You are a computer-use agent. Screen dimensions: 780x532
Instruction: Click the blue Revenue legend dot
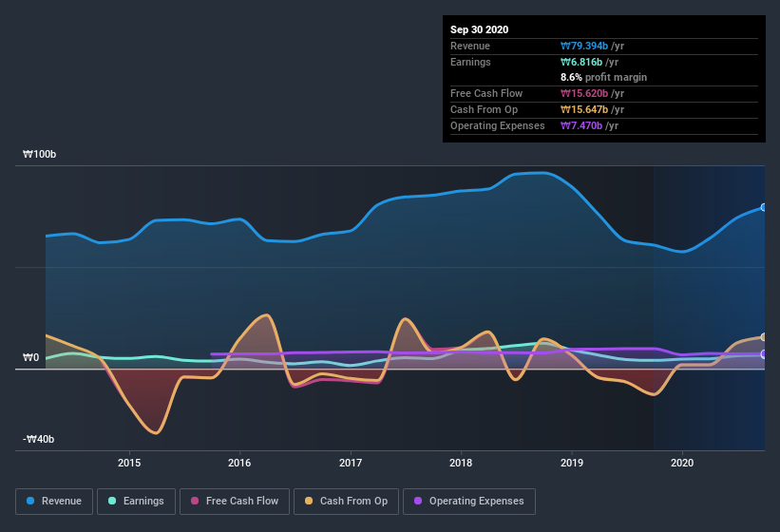pos(30,501)
